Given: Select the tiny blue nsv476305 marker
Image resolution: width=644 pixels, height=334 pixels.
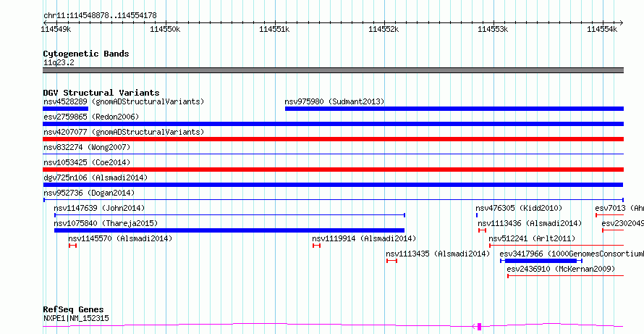Looking at the screenshot, I should [477, 215].
